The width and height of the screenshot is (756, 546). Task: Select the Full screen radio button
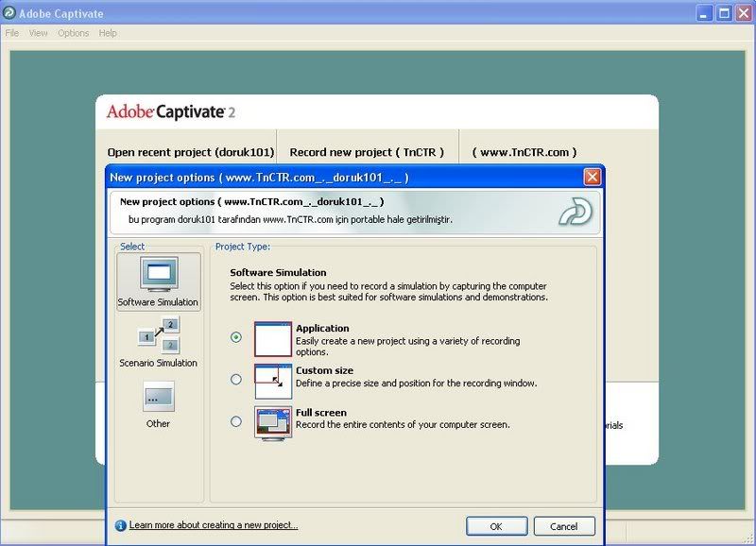coord(235,421)
